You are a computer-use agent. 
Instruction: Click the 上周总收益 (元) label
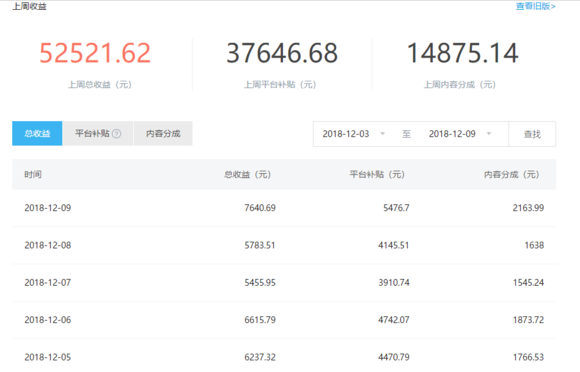[x=100, y=85]
